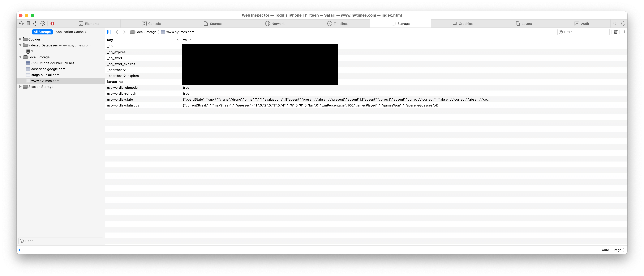Select the All Storage toggle button
Viewport: 644px width, 276px height.
41,32
